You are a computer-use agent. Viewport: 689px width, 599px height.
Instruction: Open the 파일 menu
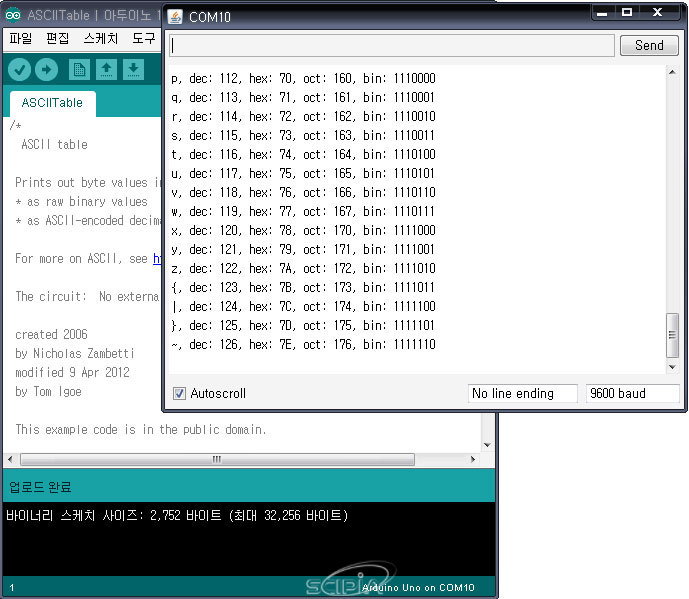[x=21, y=39]
